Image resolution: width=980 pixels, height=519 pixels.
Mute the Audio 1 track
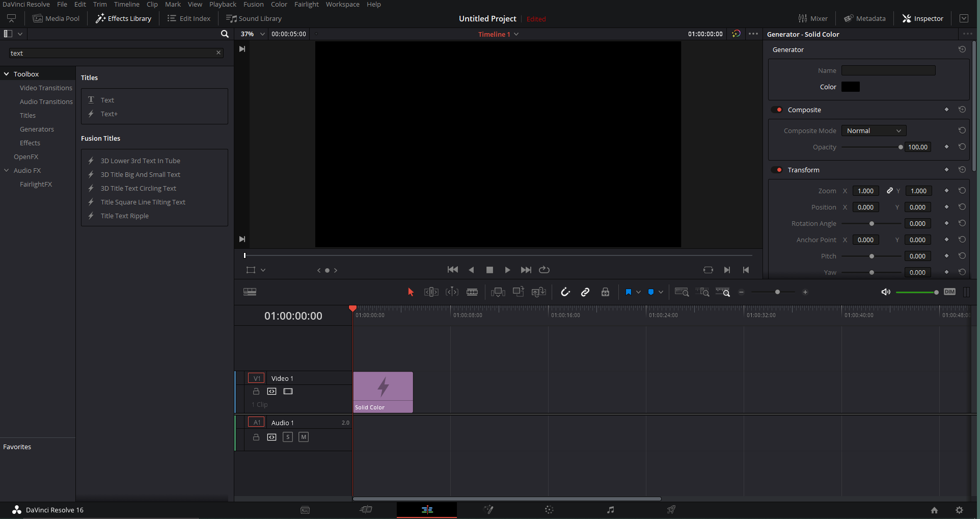pyautogui.click(x=304, y=437)
